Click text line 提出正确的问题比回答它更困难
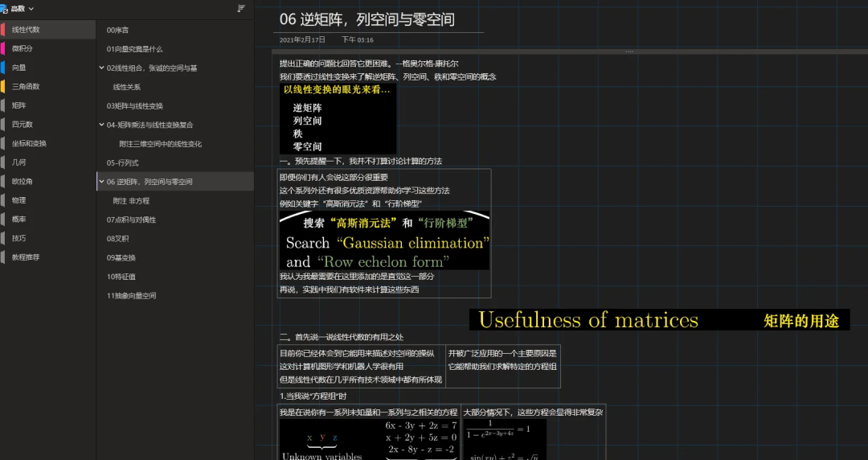 [369, 64]
